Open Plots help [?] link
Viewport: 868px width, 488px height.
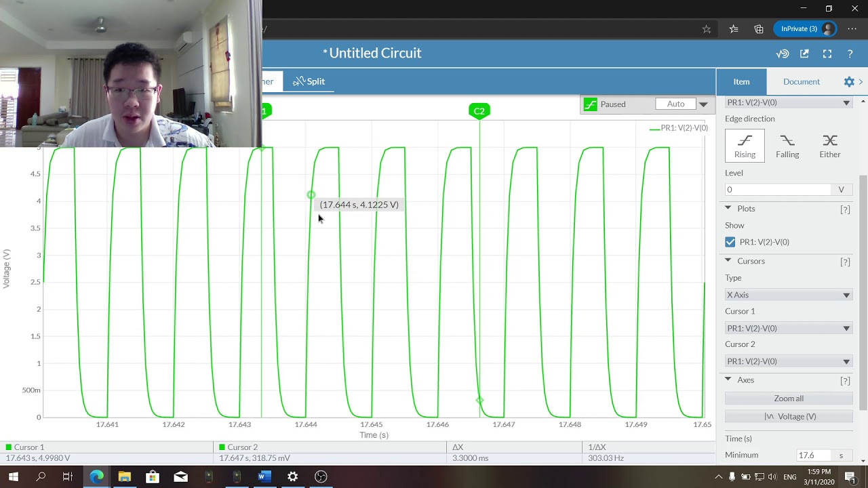click(845, 209)
